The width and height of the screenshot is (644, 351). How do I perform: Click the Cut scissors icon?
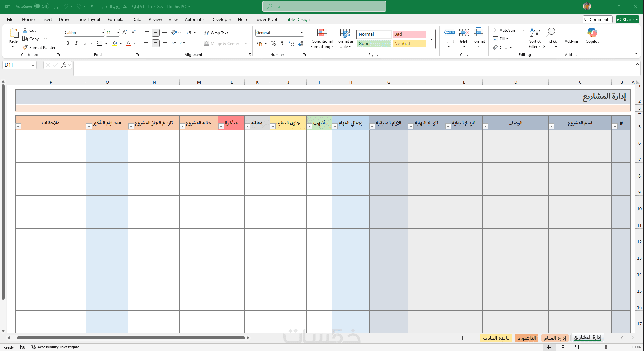[x=25, y=30]
